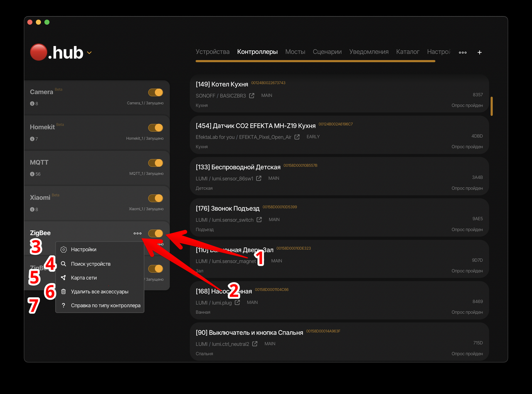The height and width of the screenshot is (394, 532).
Task: Click the gear icon beside Настройки
Action: pyautogui.click(x=64, y=250)
